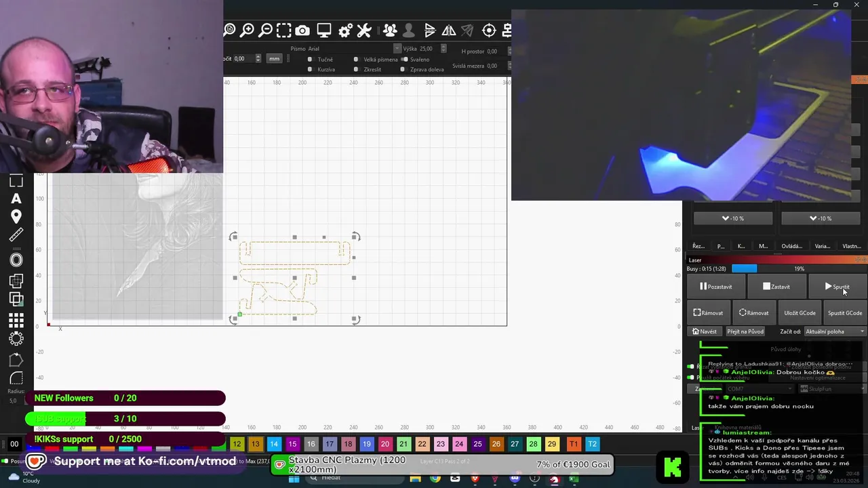Open the preview monitor icon
The width and height of the screenshot is (868, 488).
(x=324, y=30)
